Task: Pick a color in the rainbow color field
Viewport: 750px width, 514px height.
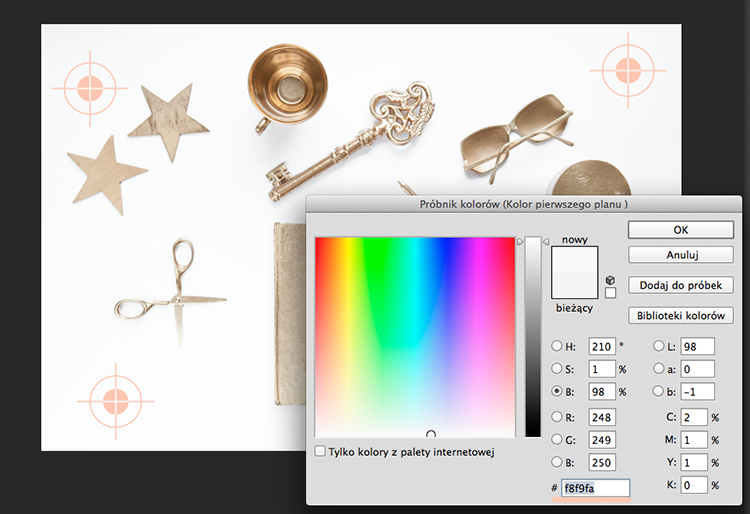Action: [x=415, y=337]
